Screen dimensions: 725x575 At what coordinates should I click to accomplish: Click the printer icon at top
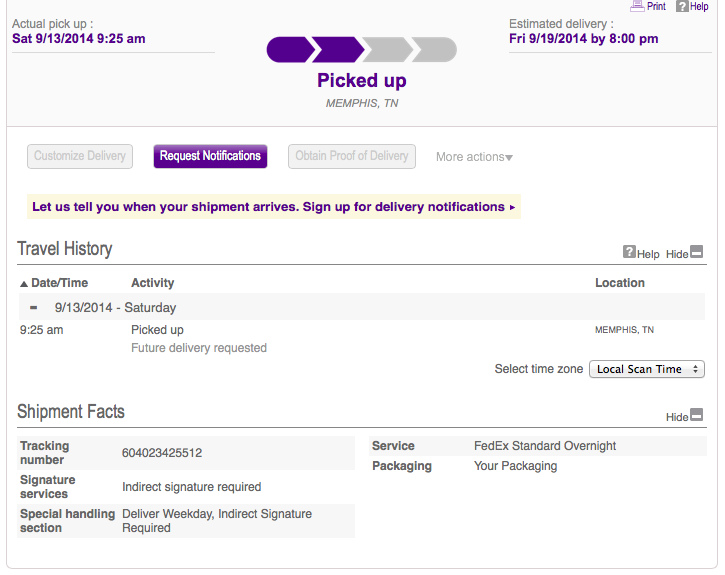tap(637, 6)
